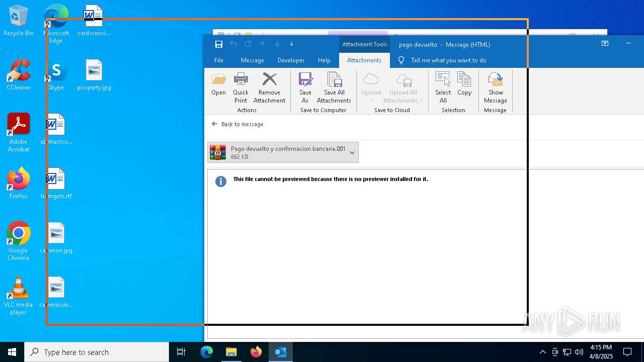Click the Save icon in Outlook title bar
The width and height of the screenshot is (644, 362).
[x=218, y=44]
